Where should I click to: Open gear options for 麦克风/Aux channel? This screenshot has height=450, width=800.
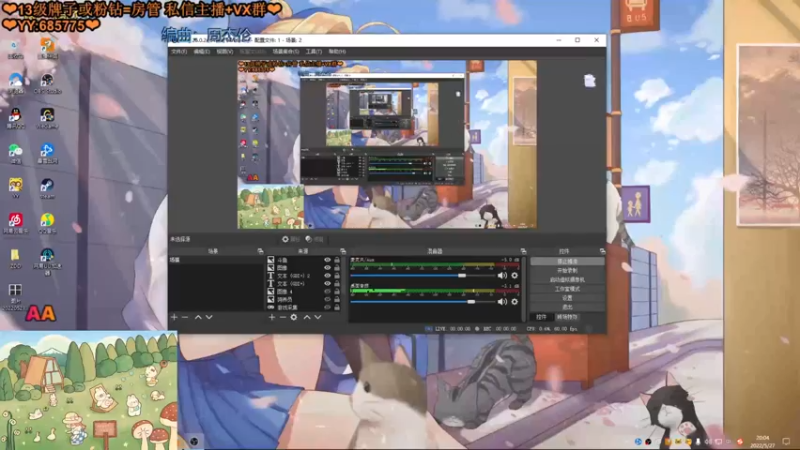pos(514,276)
